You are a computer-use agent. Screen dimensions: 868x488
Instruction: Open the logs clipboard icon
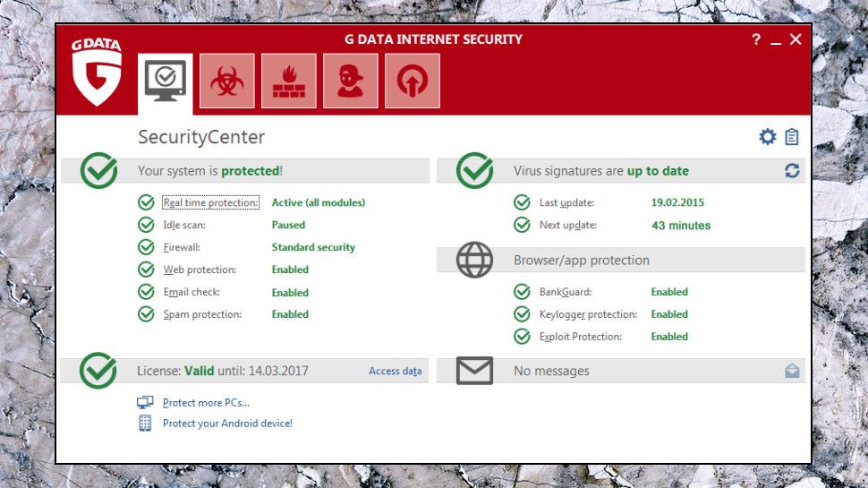792,137
